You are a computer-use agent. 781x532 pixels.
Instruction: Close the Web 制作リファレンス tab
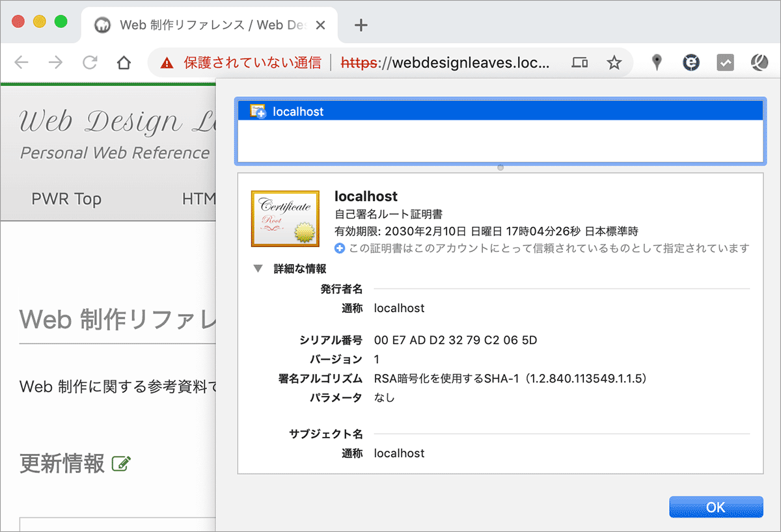(x=320, y=25)
